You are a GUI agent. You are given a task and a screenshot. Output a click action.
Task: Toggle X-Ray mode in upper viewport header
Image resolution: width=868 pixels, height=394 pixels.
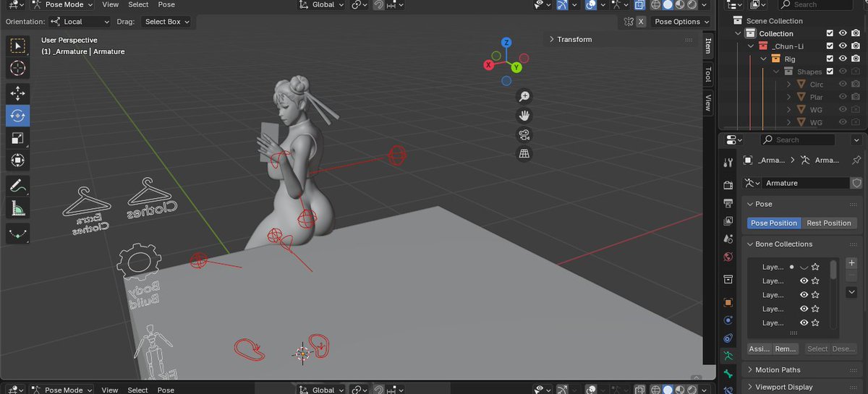[x=639, y=4]
